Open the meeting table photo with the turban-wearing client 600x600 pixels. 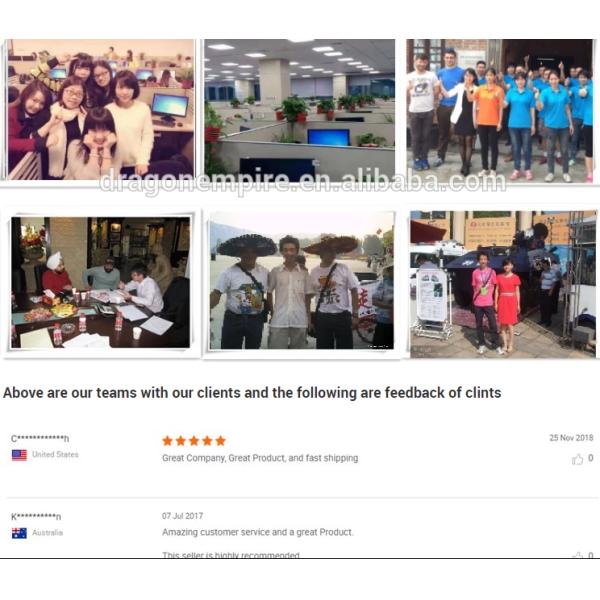[100, 282]
